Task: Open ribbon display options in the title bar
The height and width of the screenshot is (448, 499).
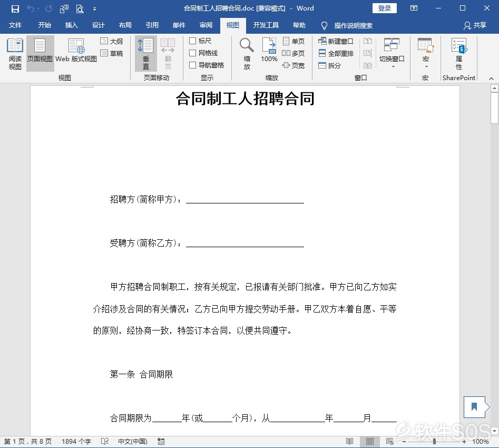Action: 414,8
